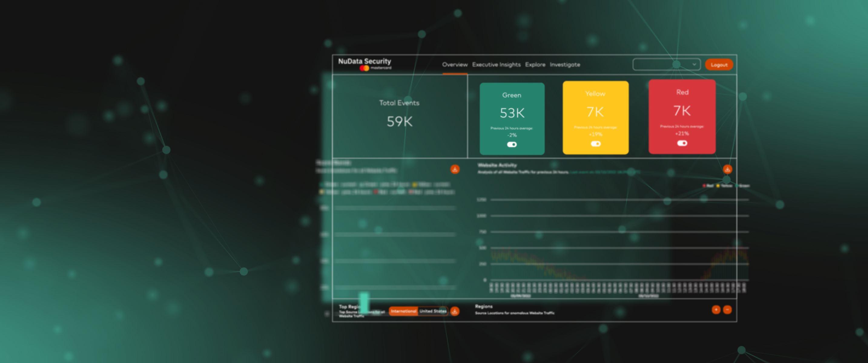
Task: Click the Logout button
Action: [x=719, y=65]
